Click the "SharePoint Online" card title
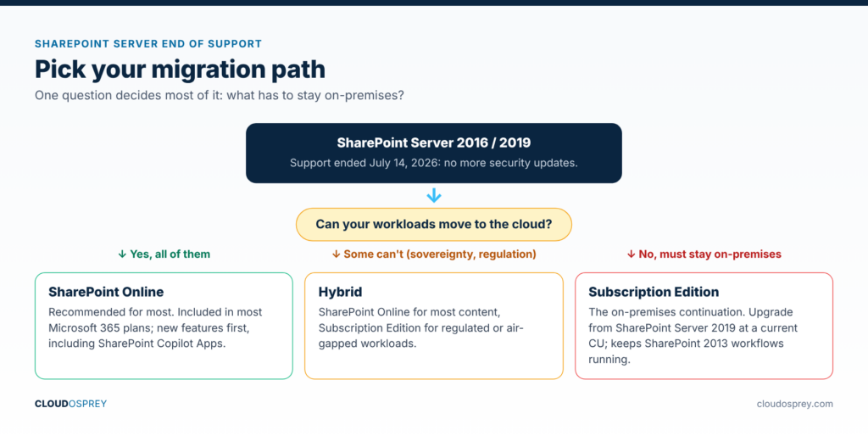The height and width of the screenshot is (436, 868). click(106, 292)
